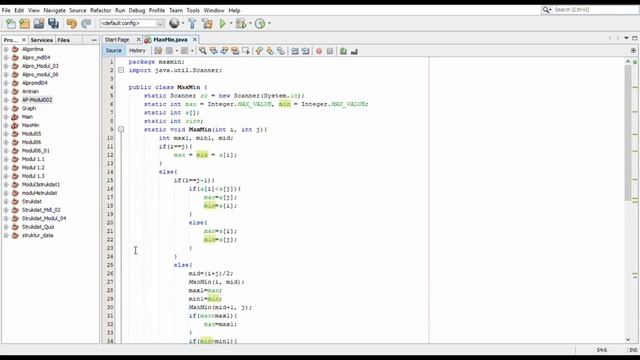Stop macro recording with square icon
This screenshot has height=360, width=640.
click(x=330, y=51)
